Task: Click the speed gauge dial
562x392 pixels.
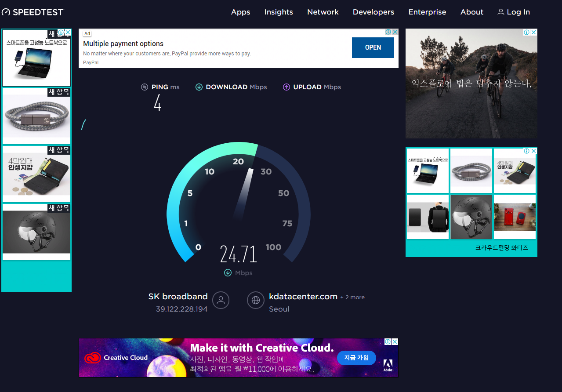Action: pos(239,202)
